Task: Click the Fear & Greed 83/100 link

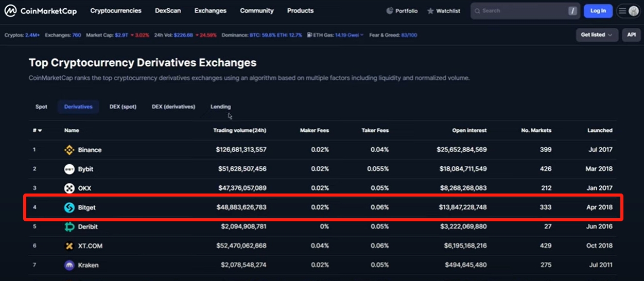Action: coord(393,35)
